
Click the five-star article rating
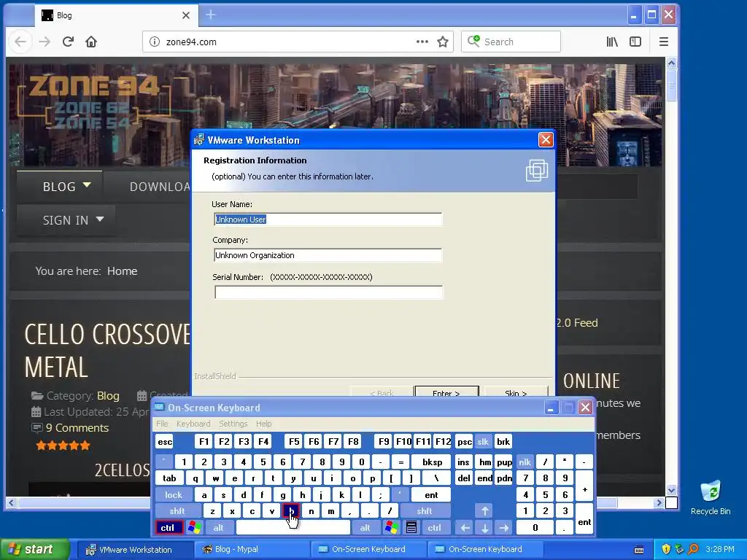point(63,446)
